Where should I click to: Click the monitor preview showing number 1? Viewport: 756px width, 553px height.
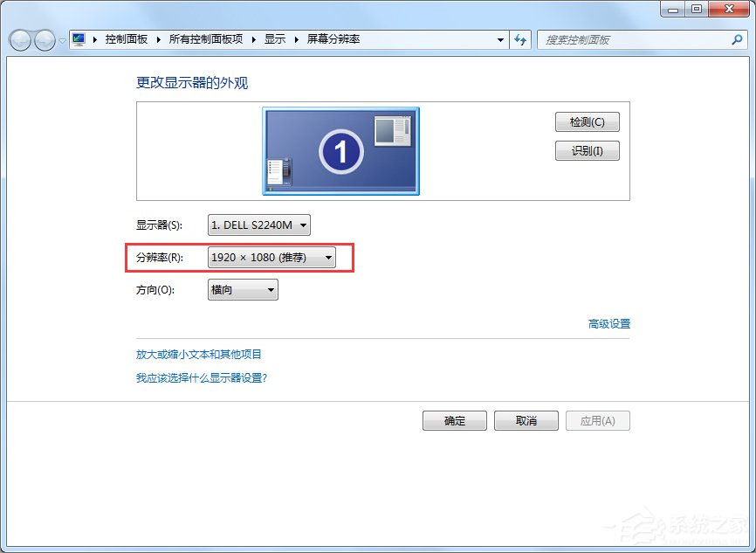coord(340,150)
